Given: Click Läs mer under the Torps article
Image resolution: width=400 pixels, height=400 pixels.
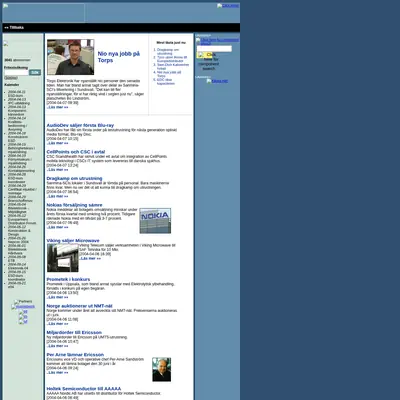Looking at the screenshot, I should (57, 107).
